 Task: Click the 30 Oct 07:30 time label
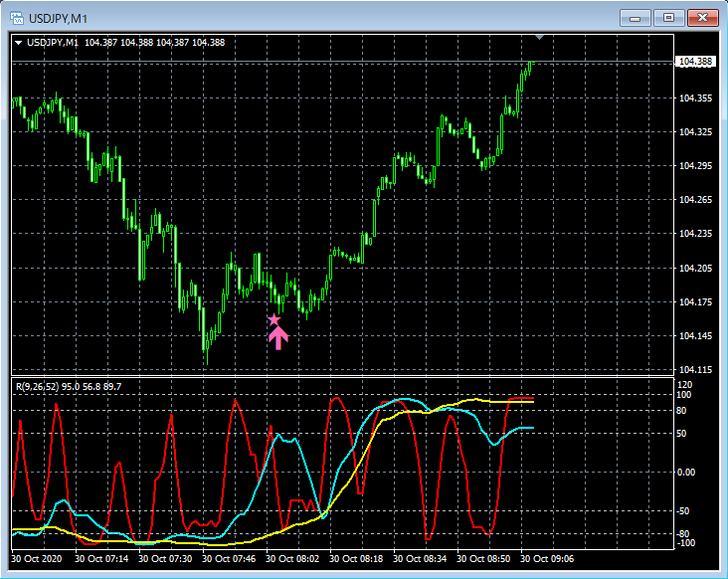pos(165,558)
